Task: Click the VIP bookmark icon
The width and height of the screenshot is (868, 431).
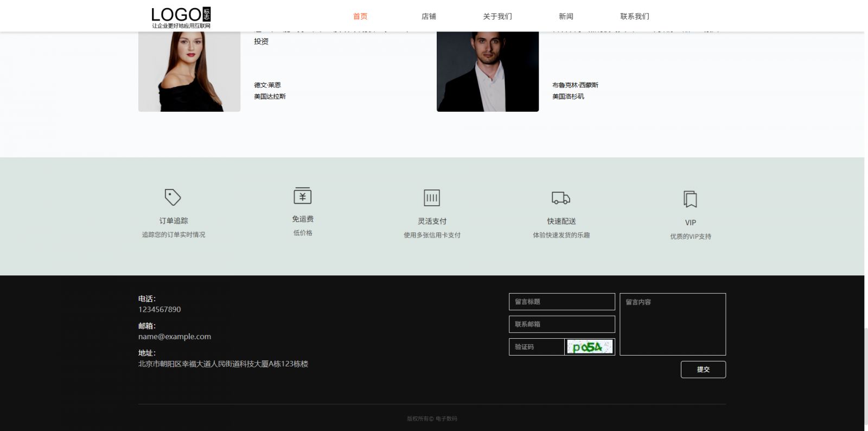Action: (x=690, y=199)
